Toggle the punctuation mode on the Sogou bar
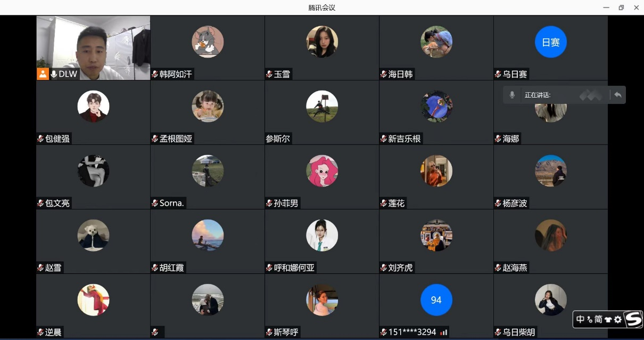This screenshot has width=644, height=340. click(x=590, y=320)
